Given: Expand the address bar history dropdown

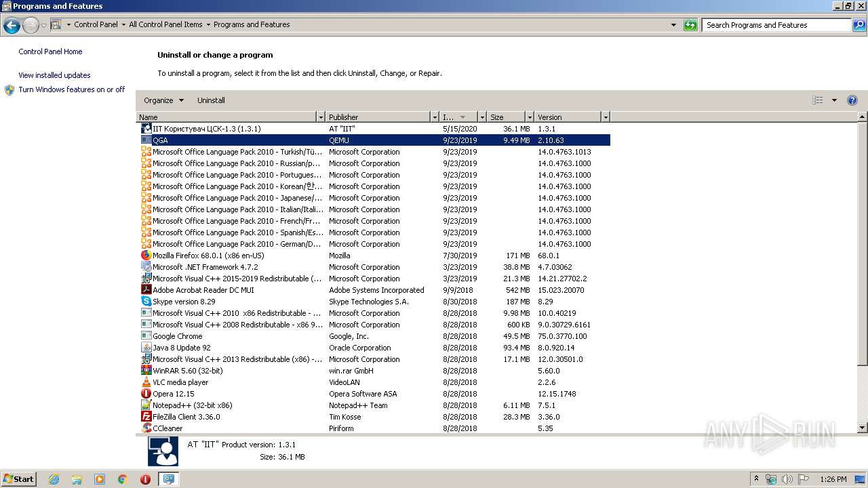Looking at the screenshot, I should (x=673, y=25).
